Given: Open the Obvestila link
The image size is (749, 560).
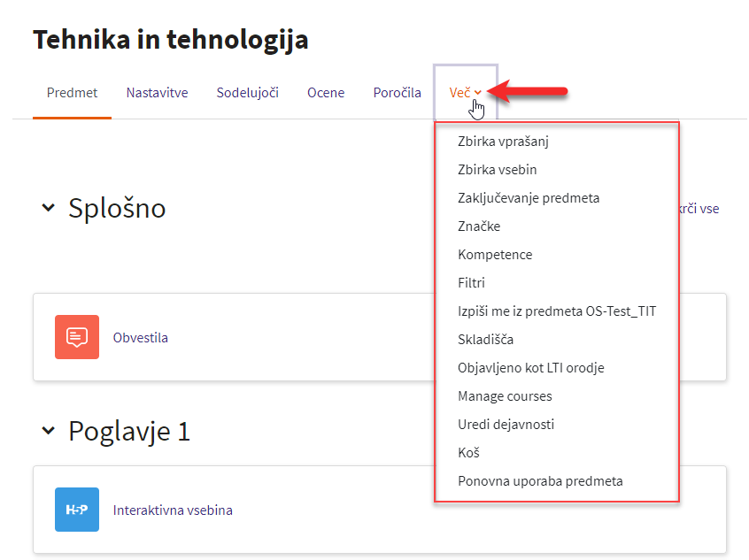Looking at the screenshot, I should (x=141, y=338).
